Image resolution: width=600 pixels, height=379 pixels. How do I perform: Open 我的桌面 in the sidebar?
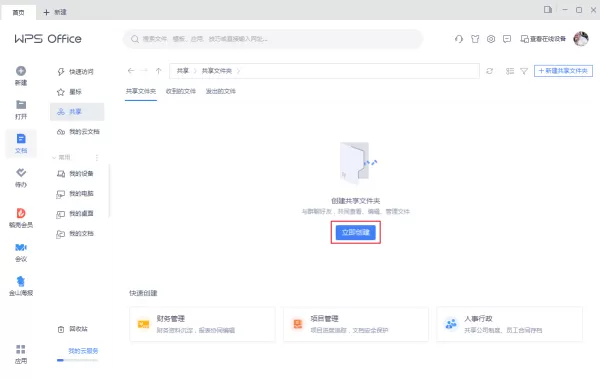pos(77,213)
